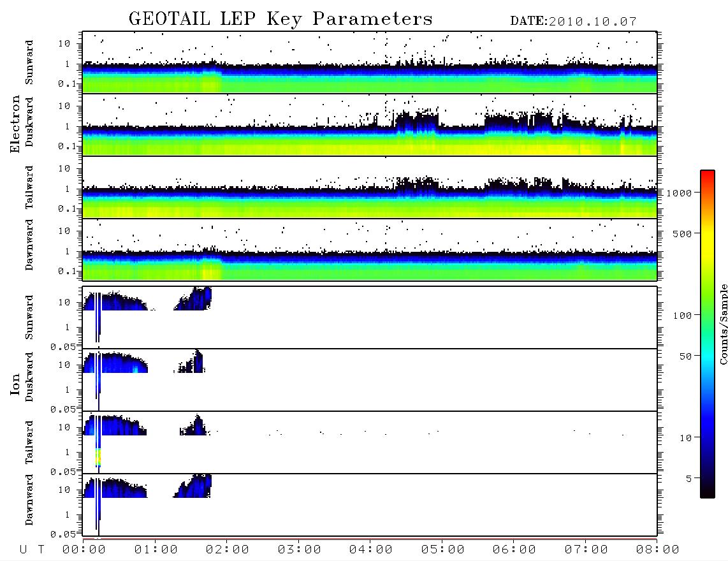728x561 pixels.
Task: Select the Electron Tailward spectrogram panel
Action: (370, 187)
